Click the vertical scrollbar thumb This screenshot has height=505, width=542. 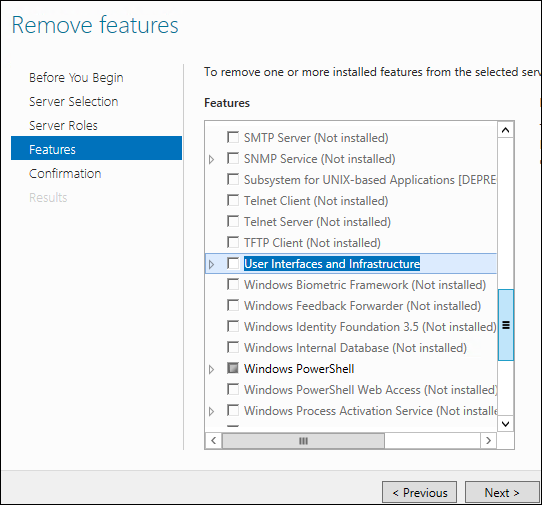[506, 325]
